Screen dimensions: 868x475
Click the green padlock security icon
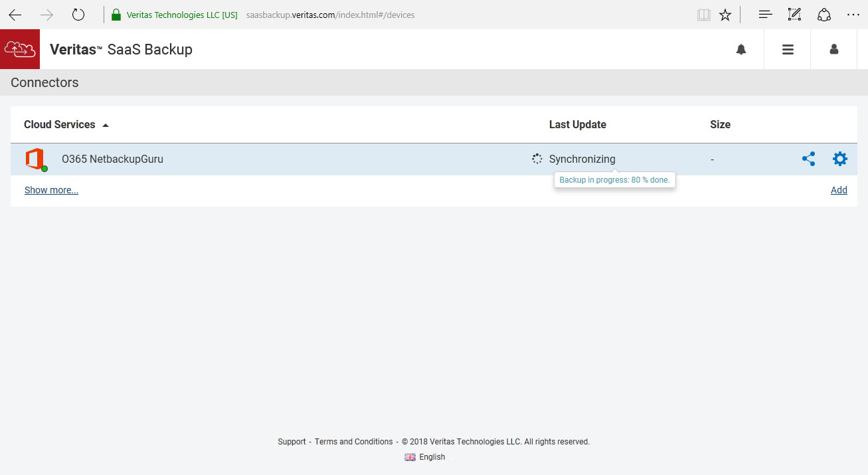[116, 15]
